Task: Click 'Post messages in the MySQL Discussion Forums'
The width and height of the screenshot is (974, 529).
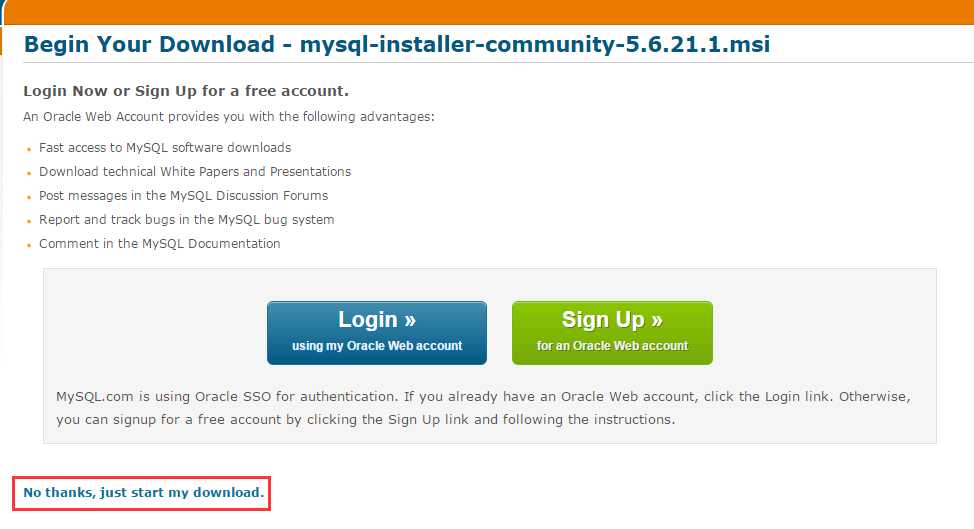Action: (x=183, y=196)
